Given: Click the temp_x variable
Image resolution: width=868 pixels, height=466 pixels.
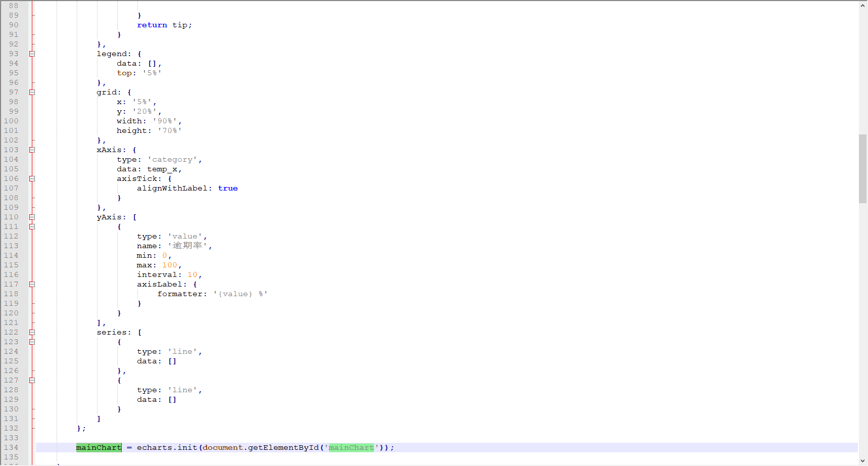Looking at the screenshot, I should [162, 169].
